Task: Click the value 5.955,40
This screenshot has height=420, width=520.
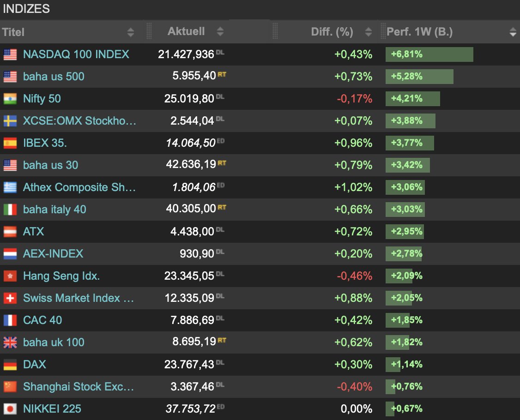Action: [194, 76]
